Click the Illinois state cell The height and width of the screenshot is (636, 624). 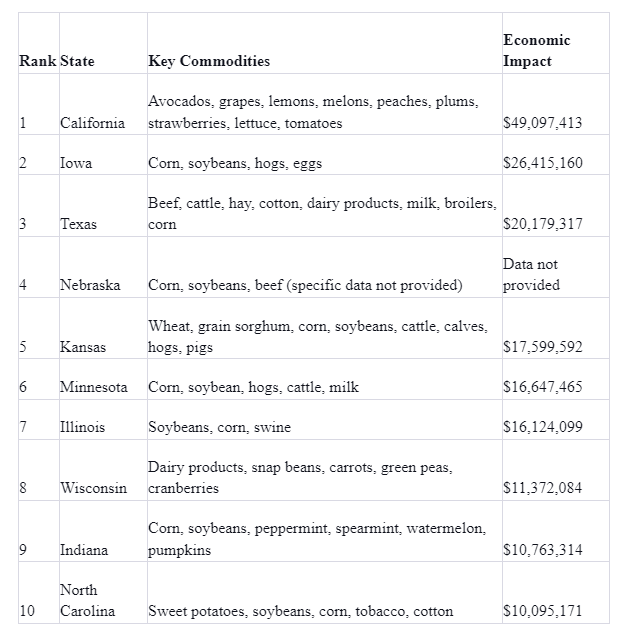[x=103, y=420]
